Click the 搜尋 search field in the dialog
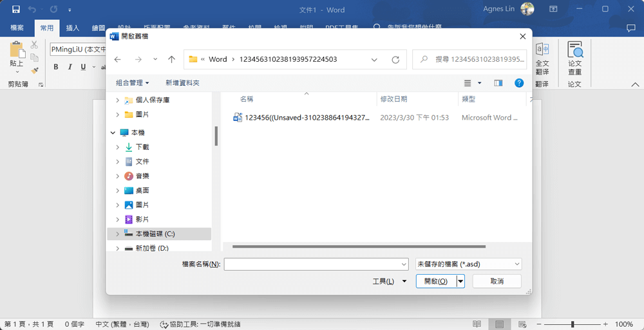The image size is (644, 330). (x=469, y=60)
